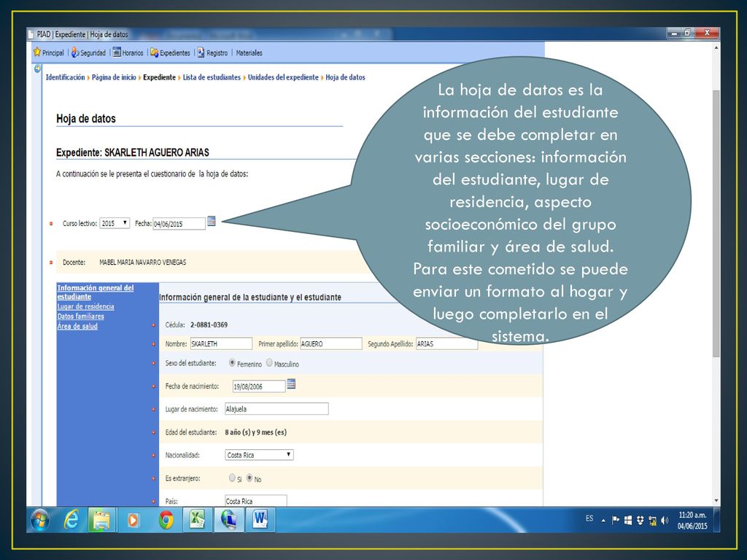Viewport: 747px width, 560px height.
Task: Open the Windows Start button
Action: coord(40,520)
